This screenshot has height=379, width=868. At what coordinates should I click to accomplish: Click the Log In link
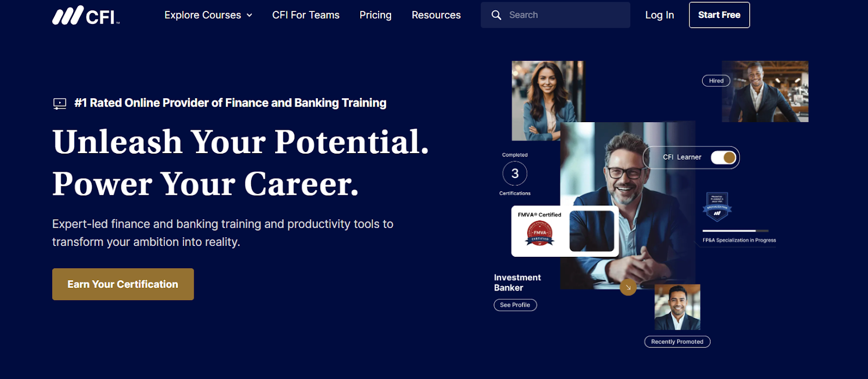660,15
